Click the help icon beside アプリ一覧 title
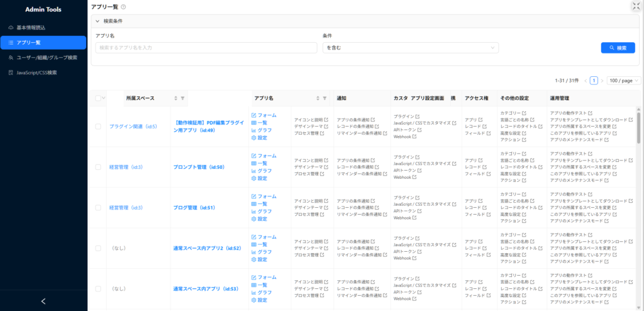The image size is (644, 311). click(123, 7)
